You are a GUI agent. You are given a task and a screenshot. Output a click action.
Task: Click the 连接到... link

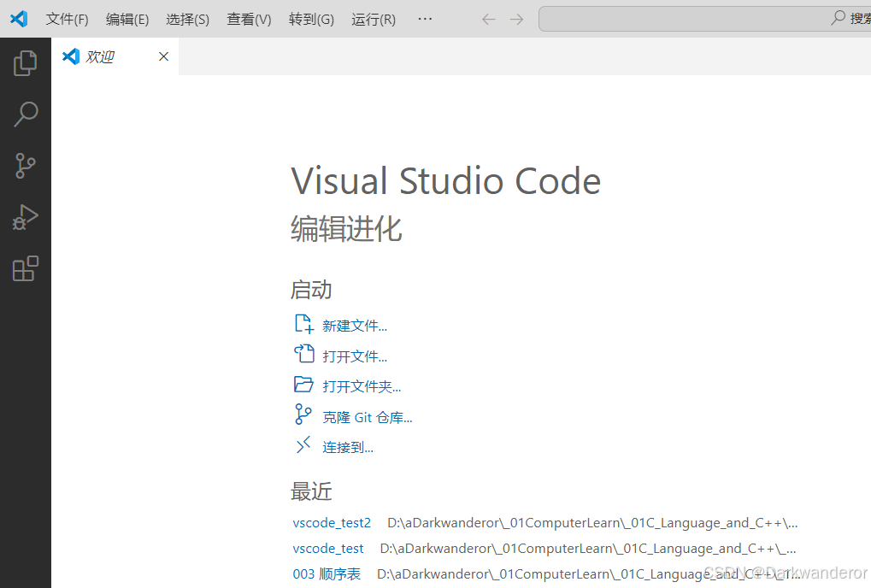pos(348,447)
